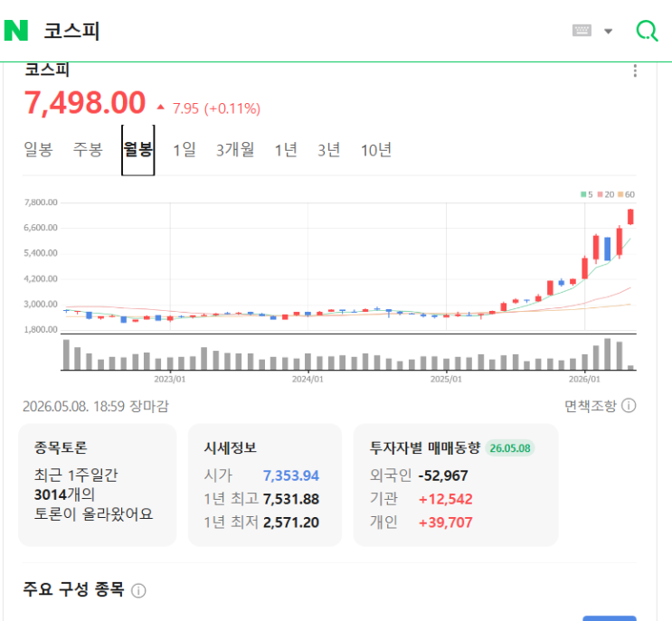
Task: Click the 주요 구성 종목 heading
Action: pyautogui.click(x=73, y=589)
